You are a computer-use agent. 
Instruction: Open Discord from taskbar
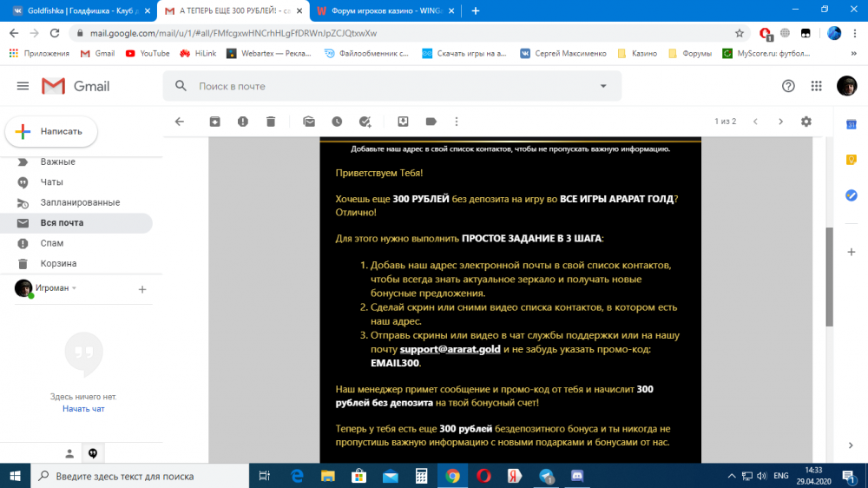tap(577, 476)
